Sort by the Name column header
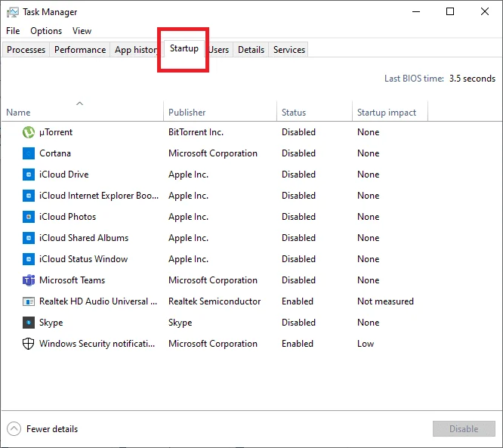The width and height of the screenshot is (503, 448). [83, 113]
